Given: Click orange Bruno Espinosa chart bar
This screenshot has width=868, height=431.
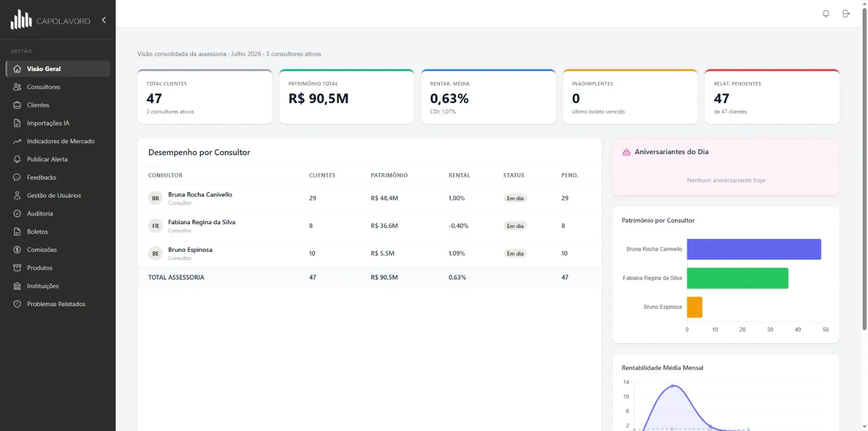Looking at the screenshot, I should 695,307.
